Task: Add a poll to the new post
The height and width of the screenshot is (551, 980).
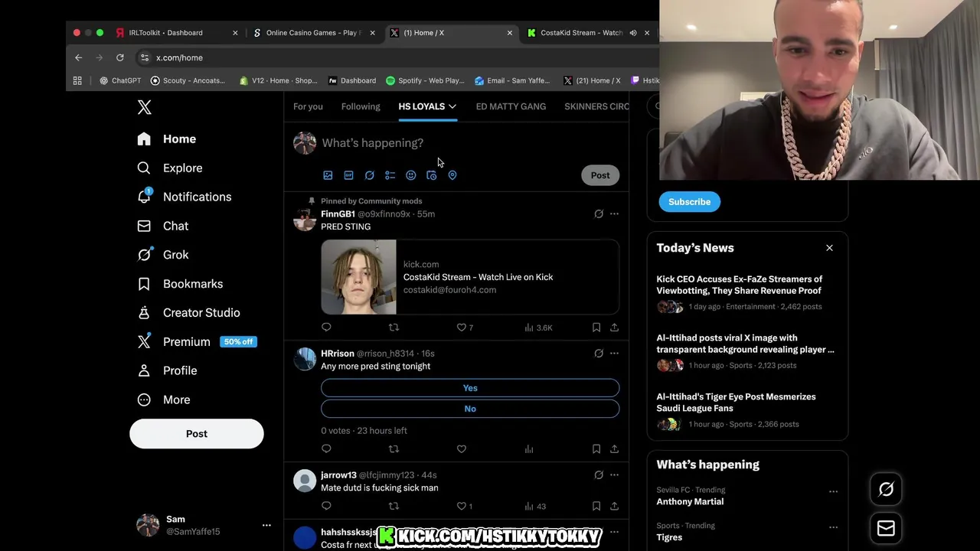Action: pos(390,175)
